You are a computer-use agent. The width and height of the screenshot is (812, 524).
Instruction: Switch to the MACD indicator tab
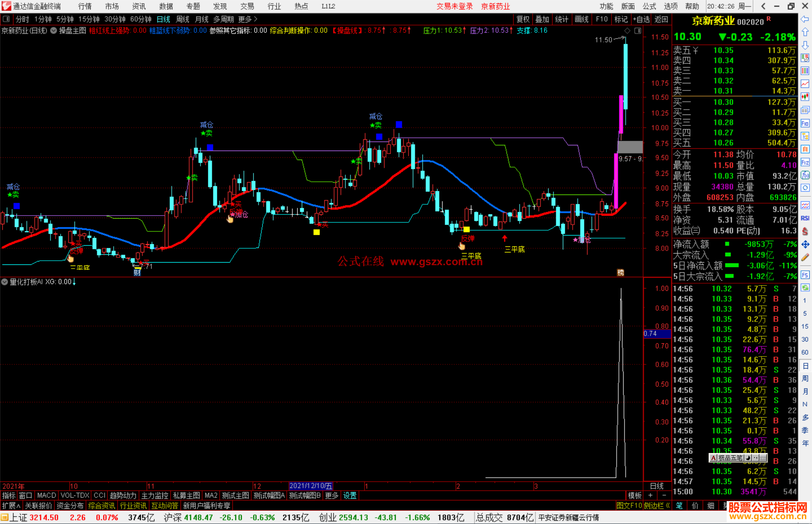pyautogui.click(x=46, y=495)
